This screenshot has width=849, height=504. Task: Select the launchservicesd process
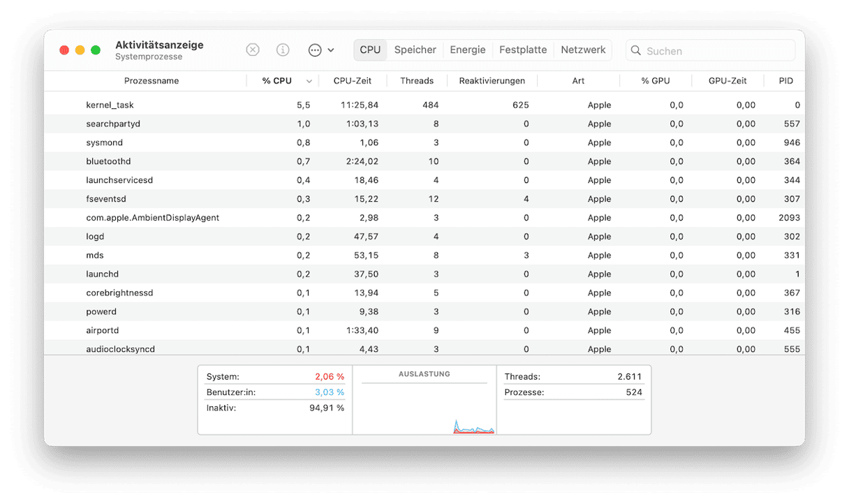pyautogui.click(x=424, y=180)
